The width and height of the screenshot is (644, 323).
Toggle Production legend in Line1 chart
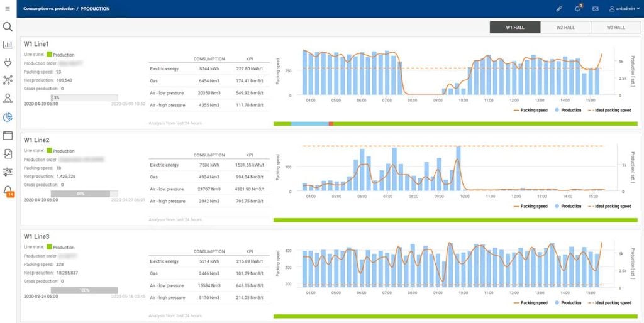[x=568, y=110]
